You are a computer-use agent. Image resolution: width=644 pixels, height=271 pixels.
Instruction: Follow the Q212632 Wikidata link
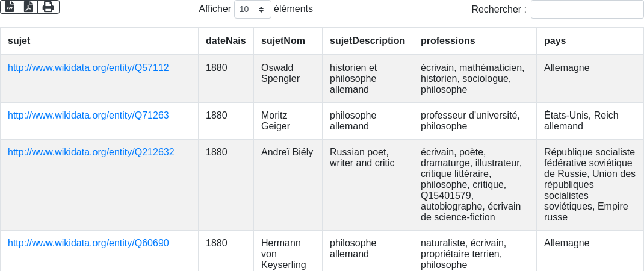(x=91, y=152)
